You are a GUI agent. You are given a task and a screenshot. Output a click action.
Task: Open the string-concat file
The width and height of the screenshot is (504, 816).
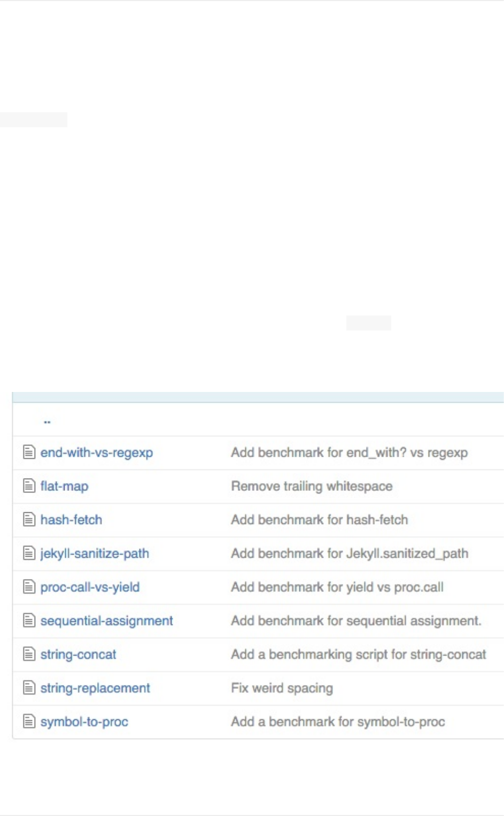78,655
